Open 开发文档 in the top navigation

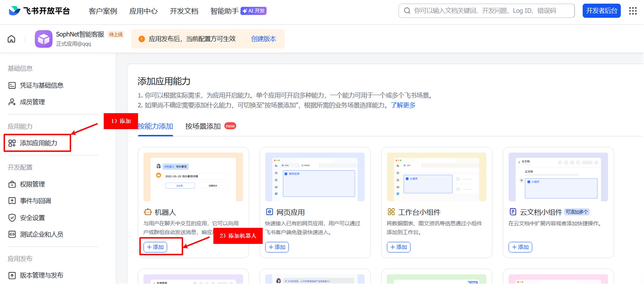(184, 11)
